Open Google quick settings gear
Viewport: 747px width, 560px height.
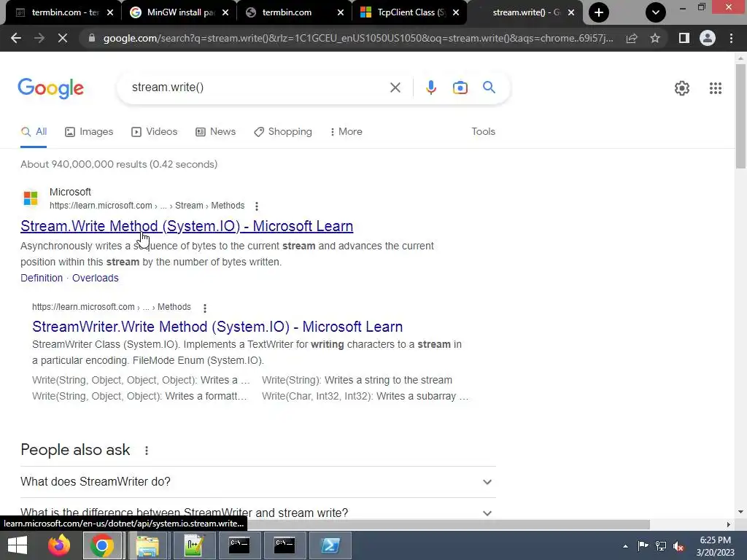682,88
